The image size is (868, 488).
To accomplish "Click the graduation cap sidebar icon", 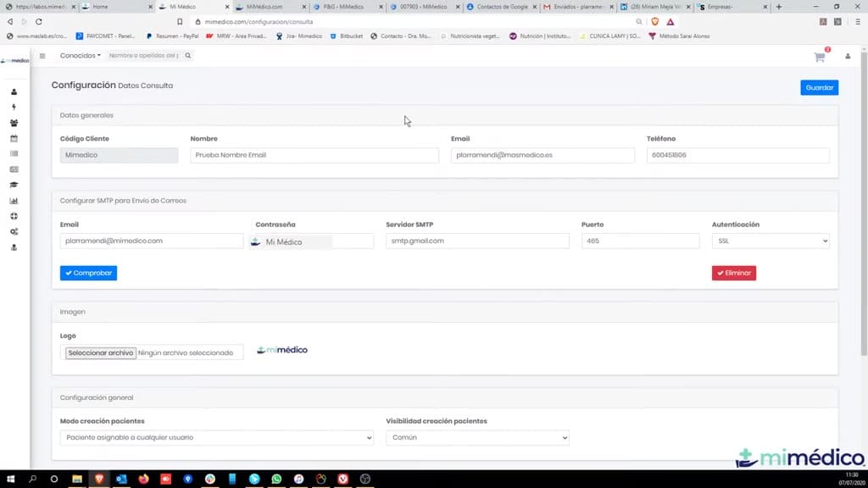I will (14, 185).
